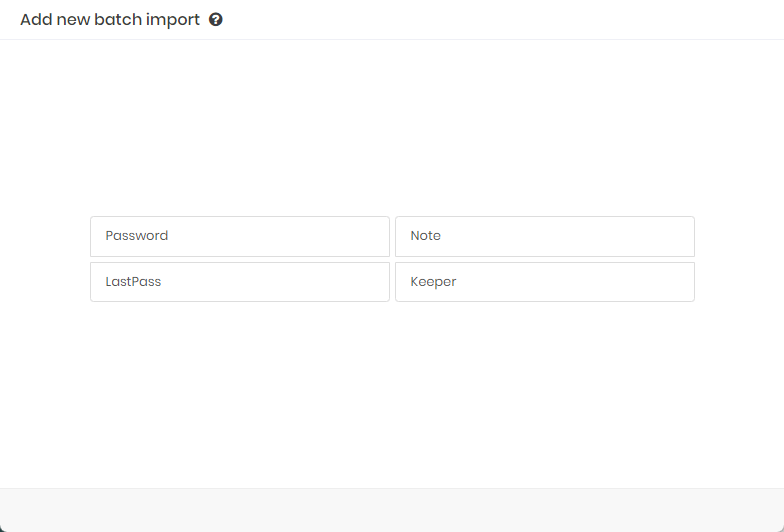Click the help question mark icon
784x532 pixels.
coord(216,20)
